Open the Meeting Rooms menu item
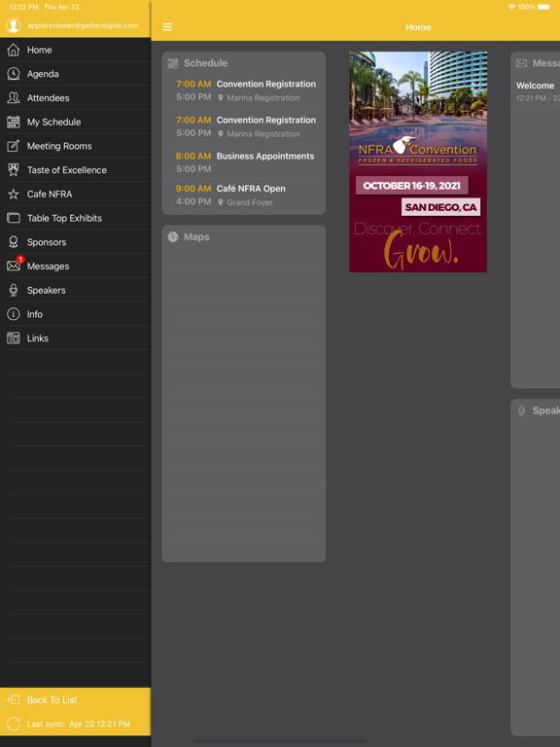Image resolution: width=560 pixels, height=747 pixels. (x=75, y=146)
